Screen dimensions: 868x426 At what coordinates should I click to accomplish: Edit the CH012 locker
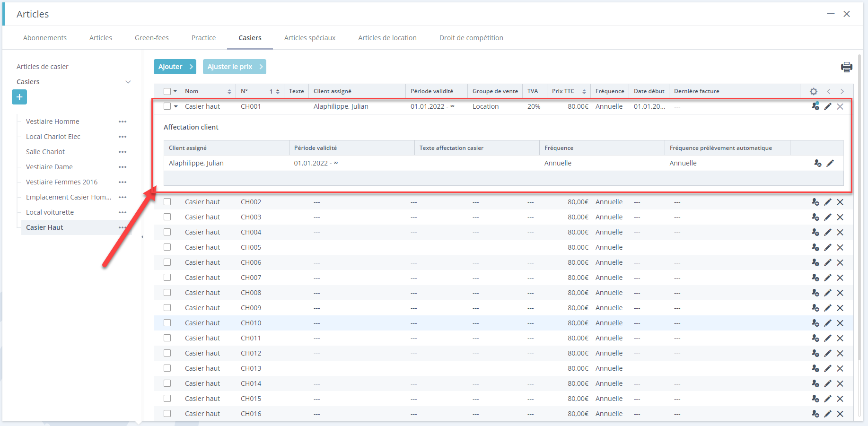828,353
